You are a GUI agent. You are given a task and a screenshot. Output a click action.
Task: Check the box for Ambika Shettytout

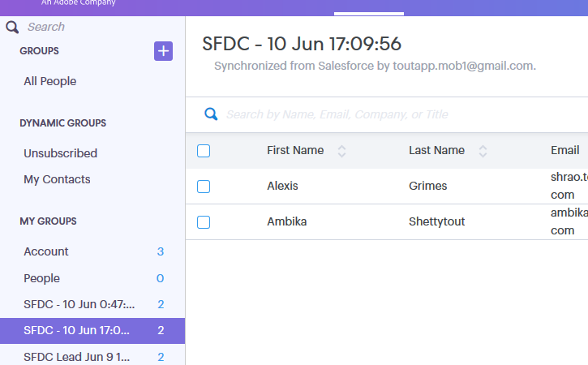[204, 222]
